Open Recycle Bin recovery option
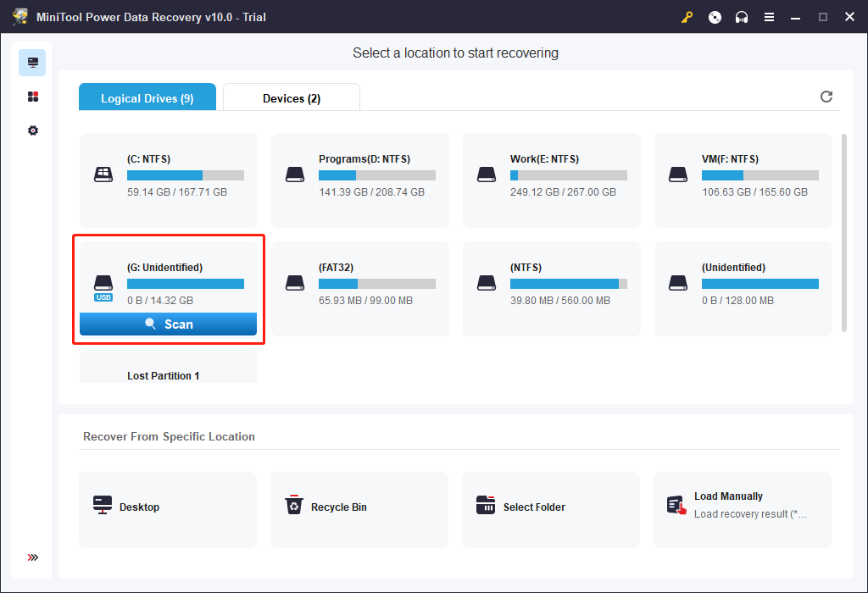This screenshot has width=868, height=593. pos(359,509)
